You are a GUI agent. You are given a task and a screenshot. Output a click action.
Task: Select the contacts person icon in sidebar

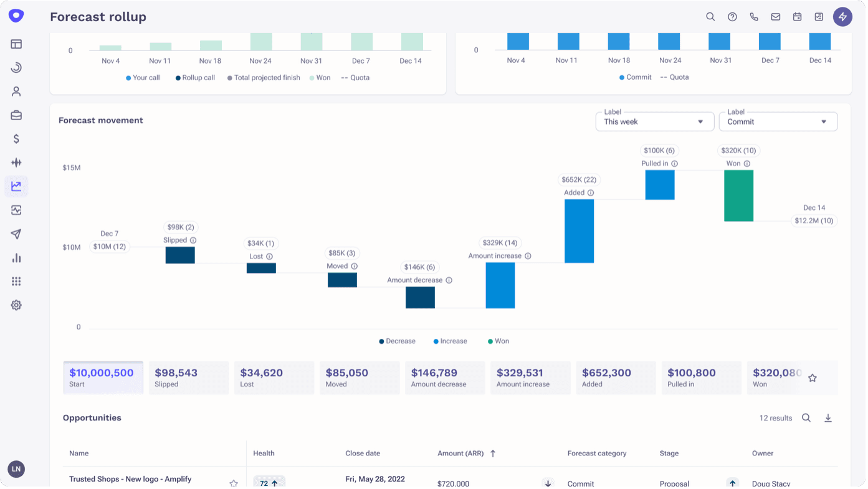[16, 91]
